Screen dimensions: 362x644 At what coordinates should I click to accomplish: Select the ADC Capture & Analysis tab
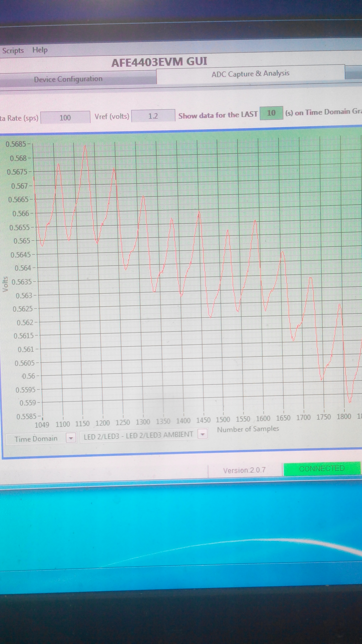pos(250,74)
